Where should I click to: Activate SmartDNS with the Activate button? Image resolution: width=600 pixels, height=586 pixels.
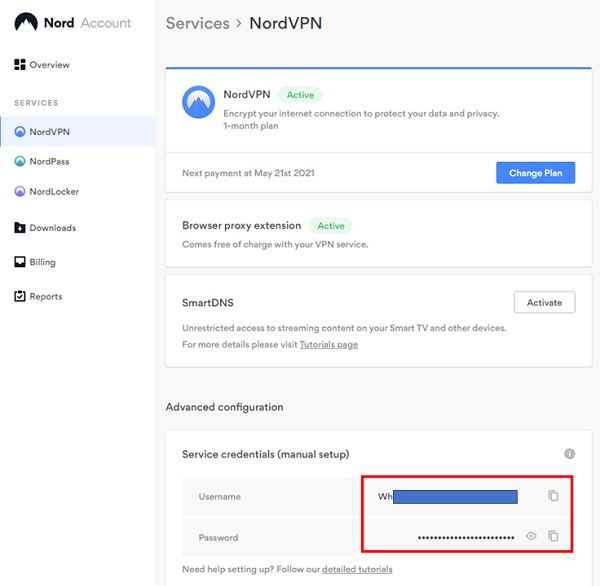point(544,302)
